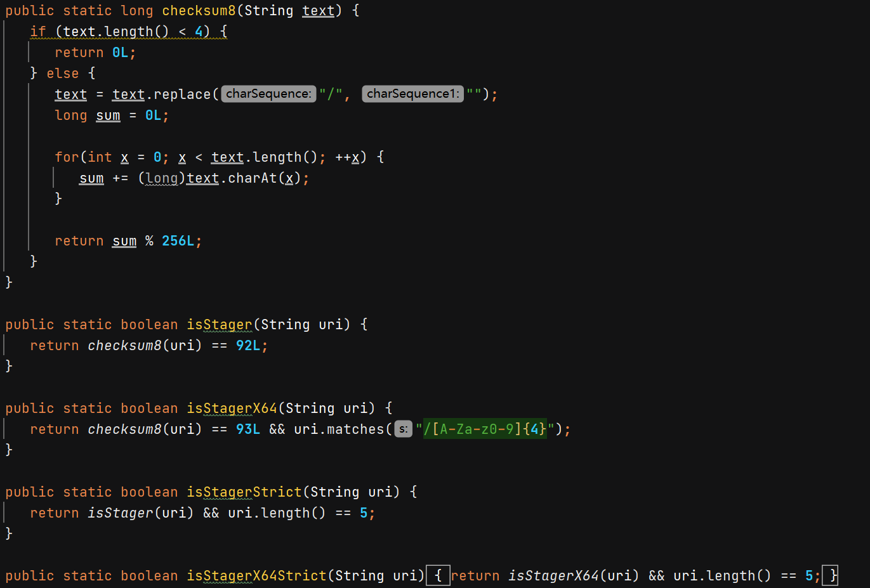Click the isStager method declaration name
This screenshot has height=588, width=870.
coord(219,325)
